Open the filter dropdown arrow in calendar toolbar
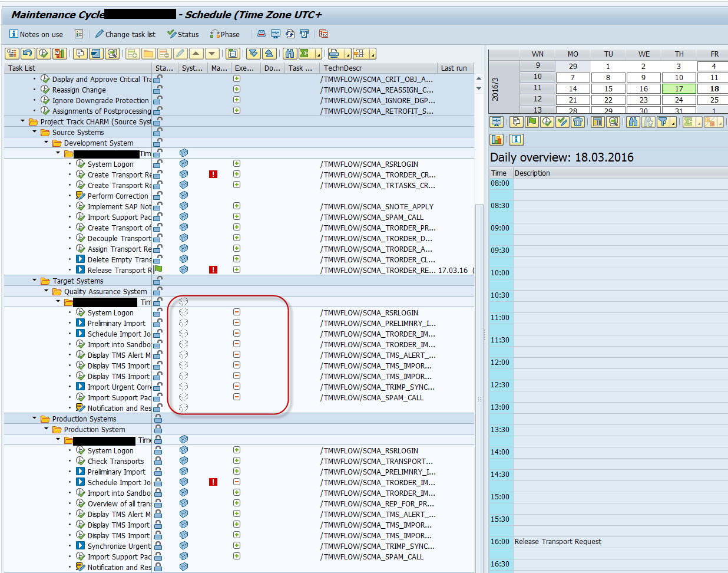Image resolution: width=728 pixels, height=573 pixels. point(673,123)
